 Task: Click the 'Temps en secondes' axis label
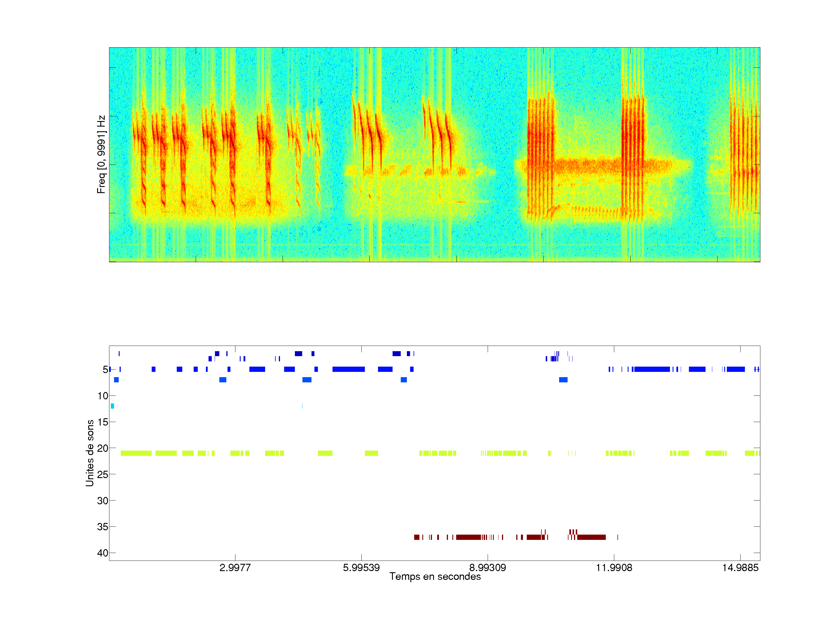(x=435, y=576)
